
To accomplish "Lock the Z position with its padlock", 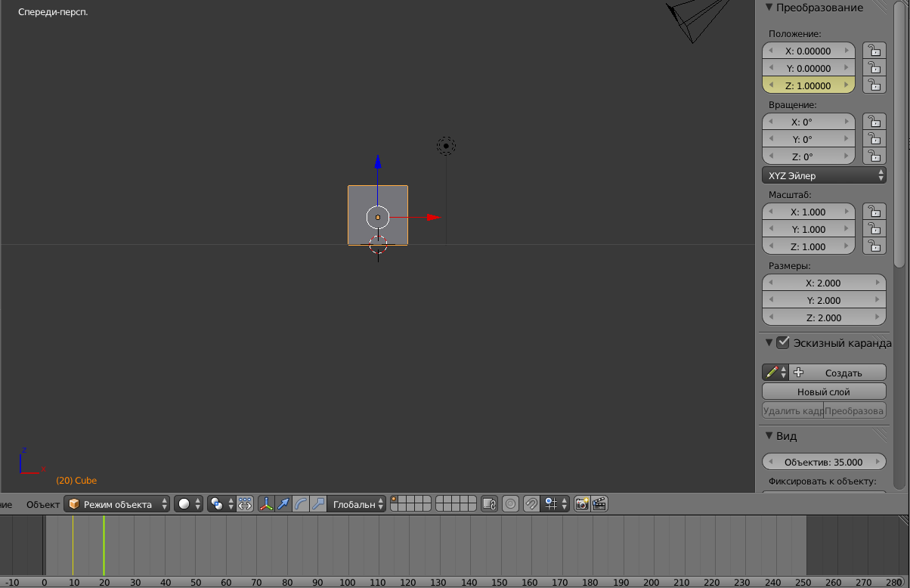I will (x=874, y=85).
